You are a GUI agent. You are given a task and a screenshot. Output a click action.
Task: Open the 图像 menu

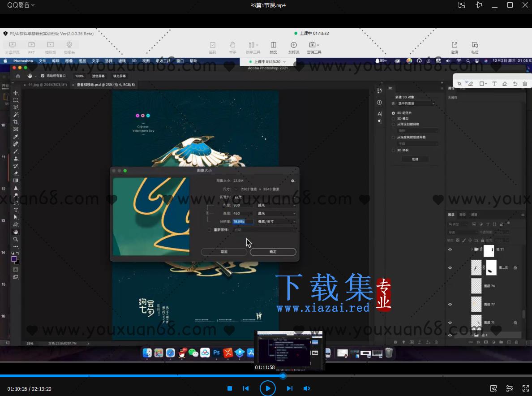(x=69, y=61)
